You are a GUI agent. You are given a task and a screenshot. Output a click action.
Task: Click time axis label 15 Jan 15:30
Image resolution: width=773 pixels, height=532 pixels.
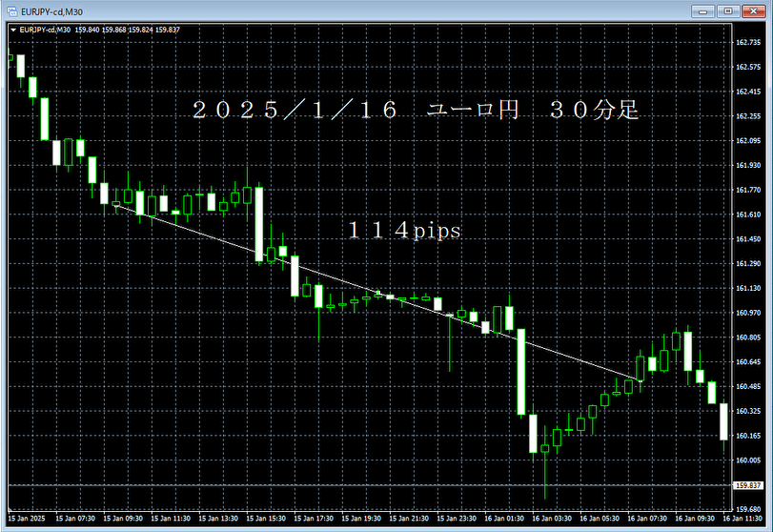tap(266, 519)
